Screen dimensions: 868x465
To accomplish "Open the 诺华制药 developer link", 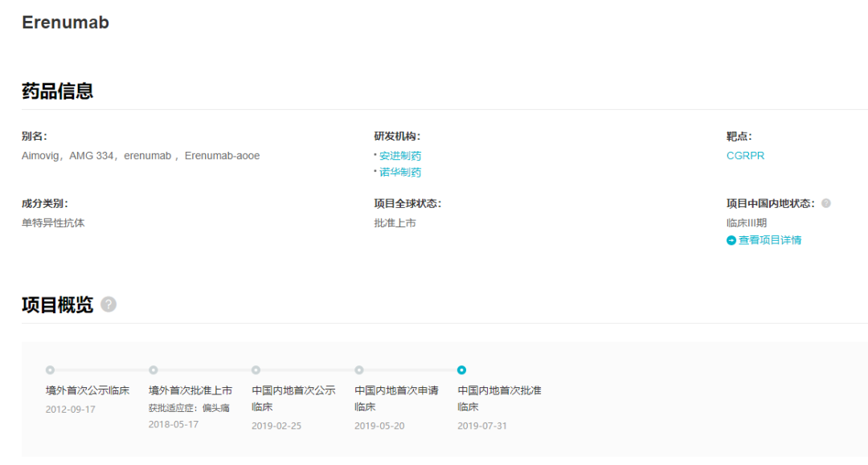I will 399,172.
